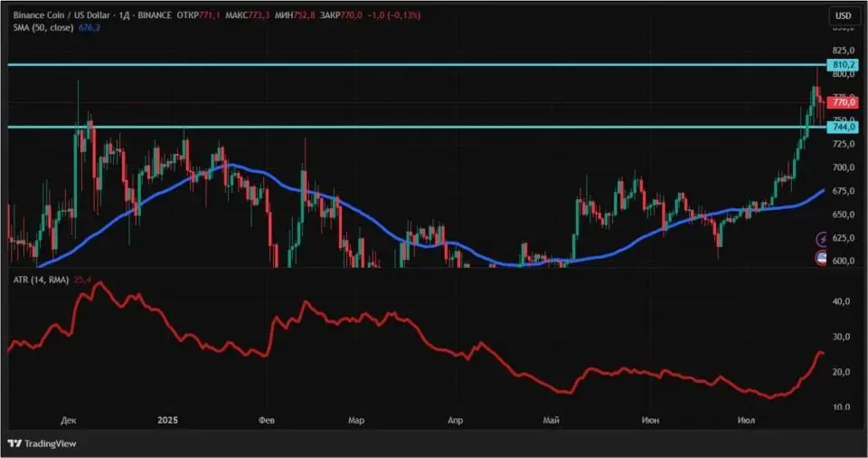This screenshot has height=458, width=868.
Task: Select the SMA (50, close) indicator legend
Action: 43,27
